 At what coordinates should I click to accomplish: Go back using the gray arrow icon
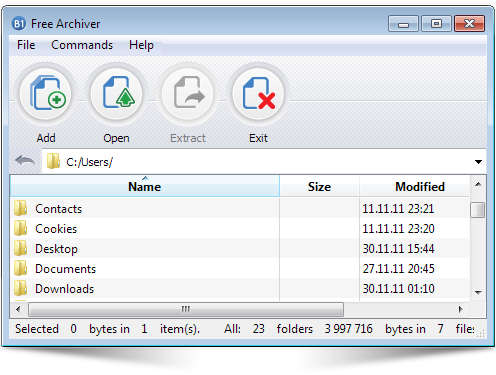pyautogui.click(x=25, y=161)
